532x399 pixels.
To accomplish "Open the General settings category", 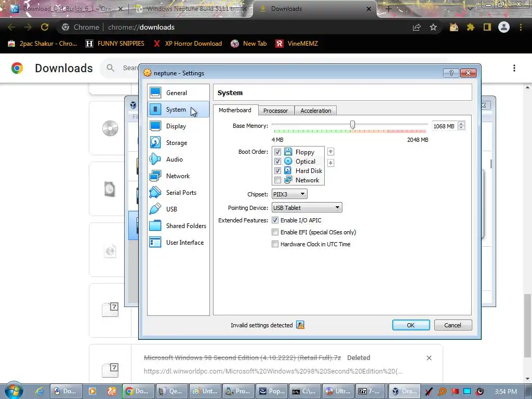I will (x=178, y=92).
